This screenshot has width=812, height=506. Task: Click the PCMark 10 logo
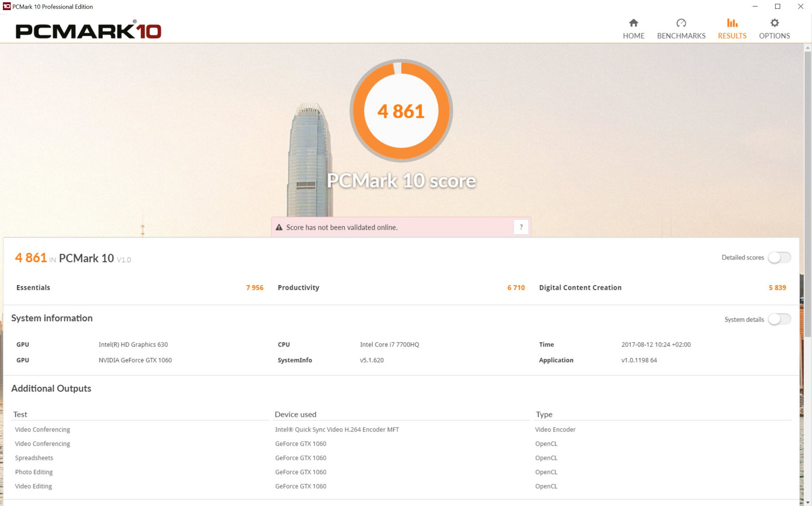[88, 30]
